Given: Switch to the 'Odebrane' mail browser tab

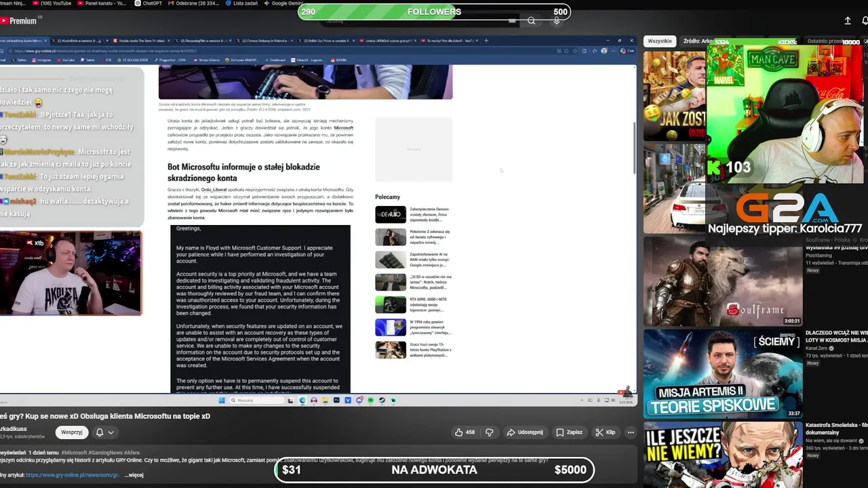Looking at the screenshot, I should (195, 3).
